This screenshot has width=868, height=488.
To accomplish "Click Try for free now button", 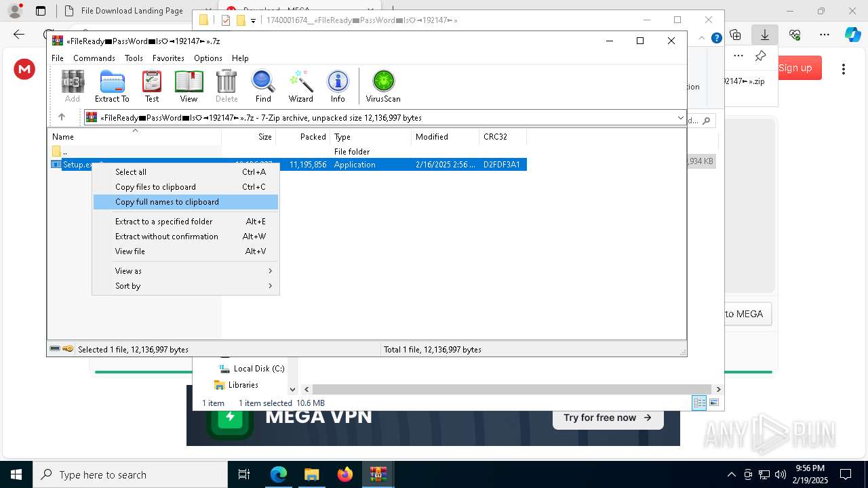I will pos(607,418).
